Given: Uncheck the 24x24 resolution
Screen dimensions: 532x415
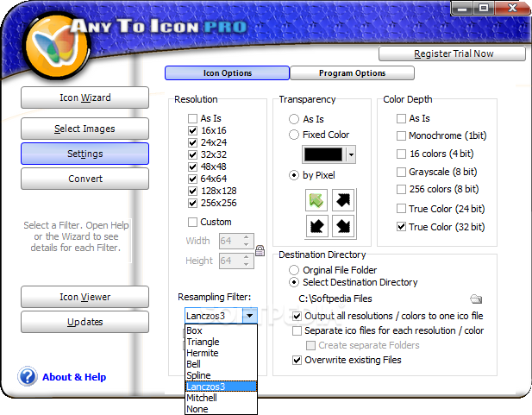Looking at the screenshot, I should click(193, 142).
